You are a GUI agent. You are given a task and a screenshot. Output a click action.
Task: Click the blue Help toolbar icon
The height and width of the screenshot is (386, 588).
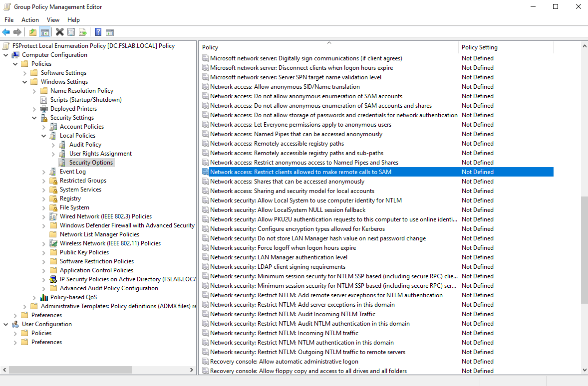pos(98,32)
